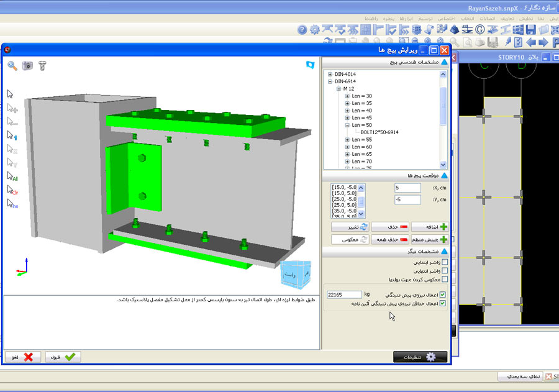This screenshot has height=392, width=559.
Task: Click the blue orientation view cube
Action: (x=295, y=273)
